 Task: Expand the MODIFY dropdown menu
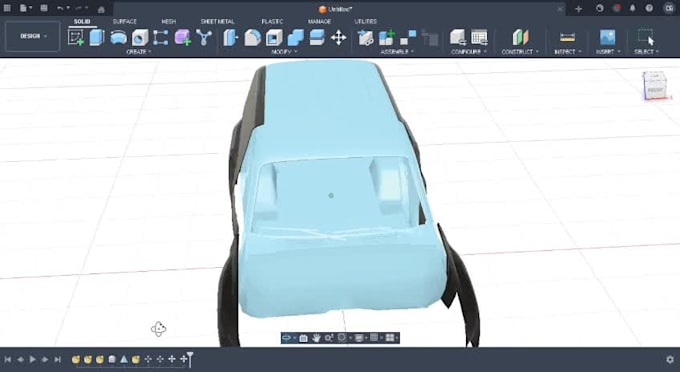[284, 52]
